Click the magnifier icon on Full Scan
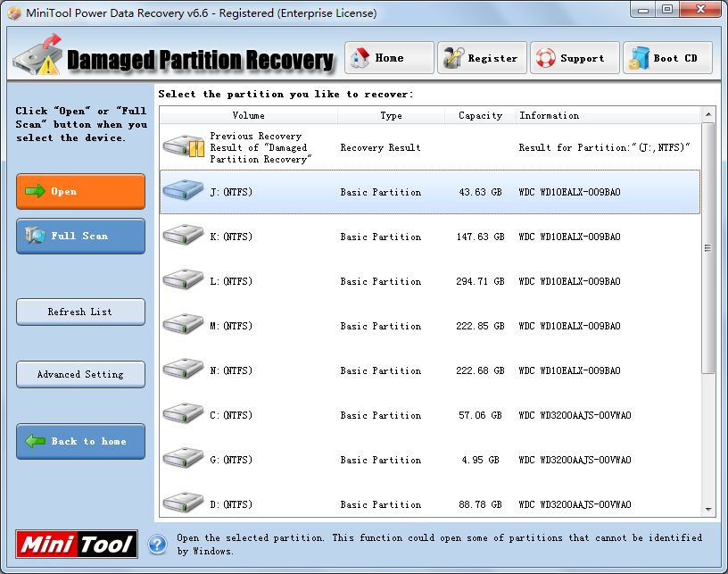Screen dimensions: 728x574 point(35,236)
